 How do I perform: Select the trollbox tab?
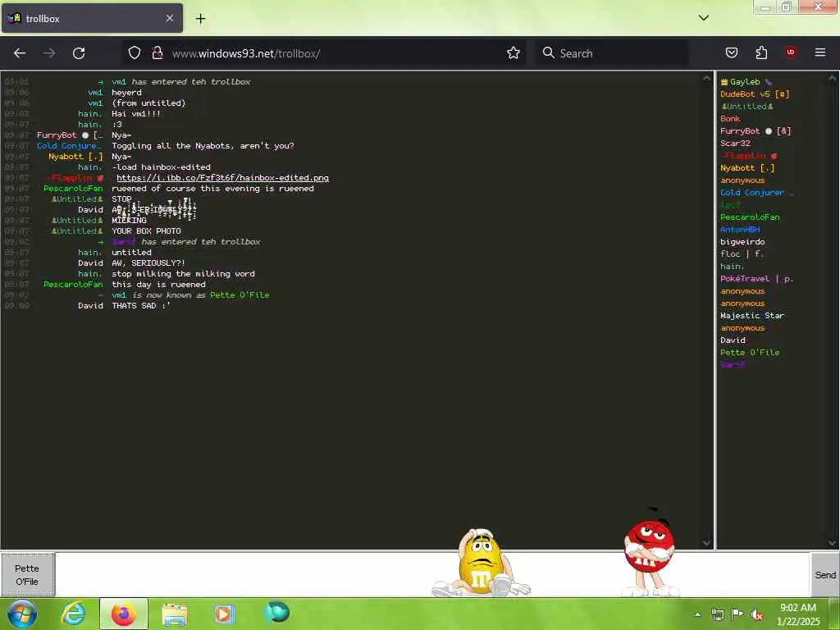pyautogui.click(x=92, y=18)
